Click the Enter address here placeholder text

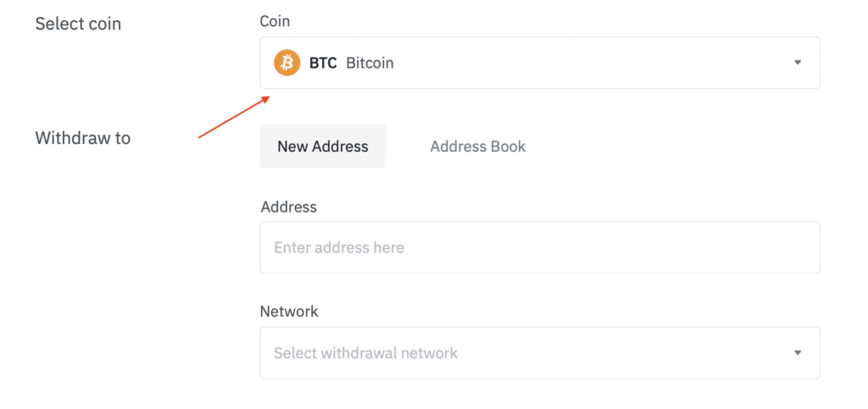(x=339, y=247)
